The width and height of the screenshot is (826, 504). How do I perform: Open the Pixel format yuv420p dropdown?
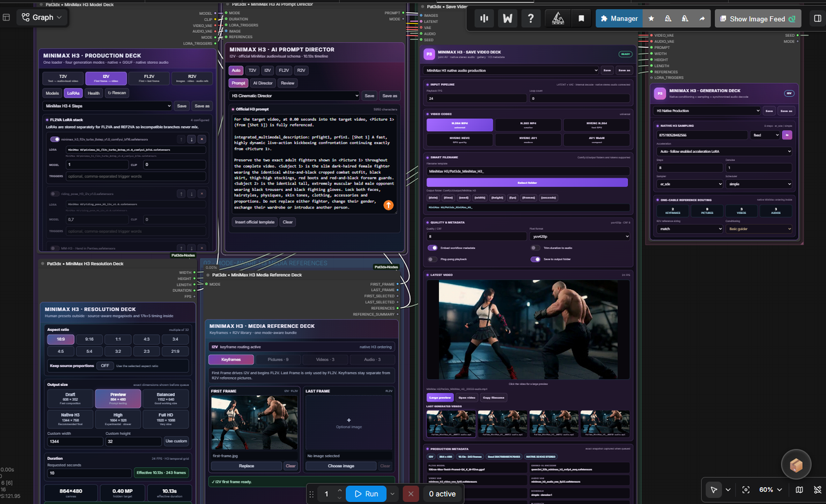[x=579, y=236]
